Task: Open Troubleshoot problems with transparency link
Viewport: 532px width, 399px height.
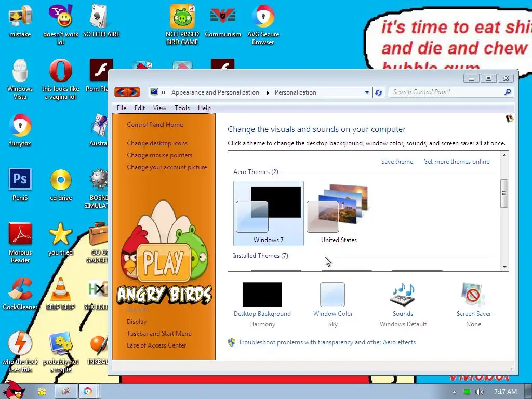Action: [327, 342]
